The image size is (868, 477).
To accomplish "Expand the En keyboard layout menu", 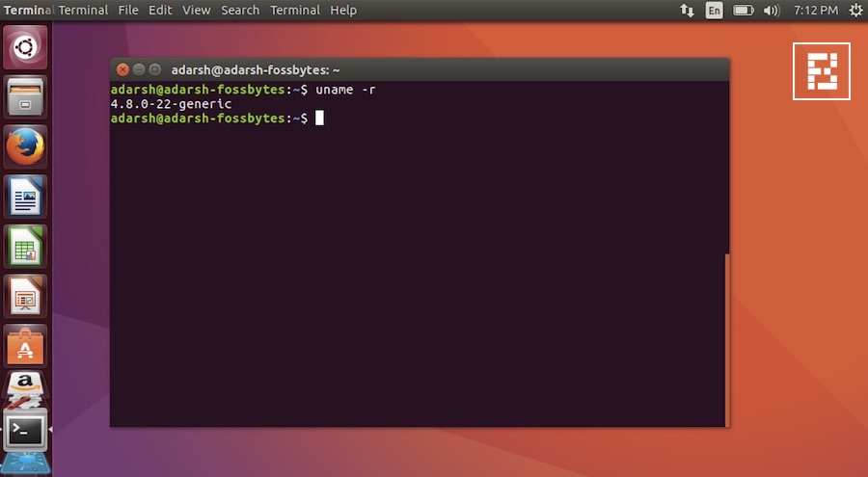I will pyautogui.click(x=714, y=11).
